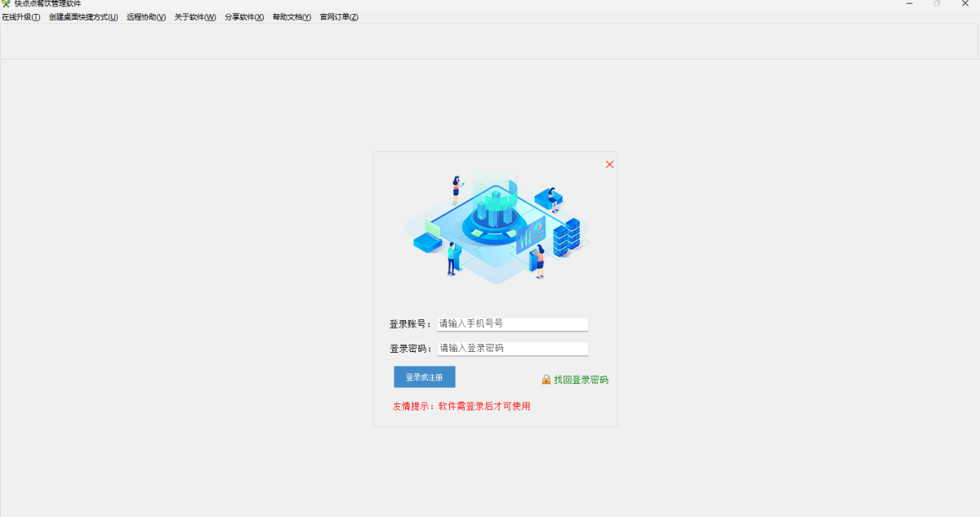This screenshot has height=517, width=980.
Task: Focus the 登录账号 phone number field
Action: pos(513,324)
